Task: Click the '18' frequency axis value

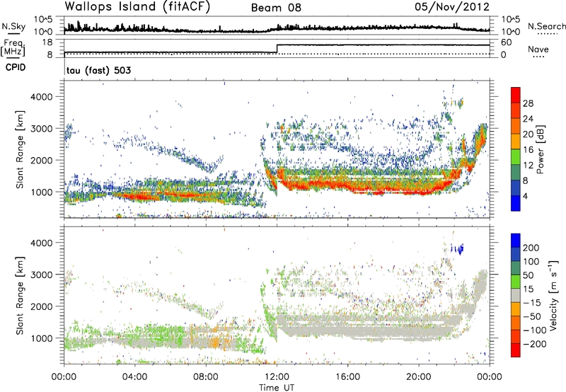Action: click(x=47, y=42)
